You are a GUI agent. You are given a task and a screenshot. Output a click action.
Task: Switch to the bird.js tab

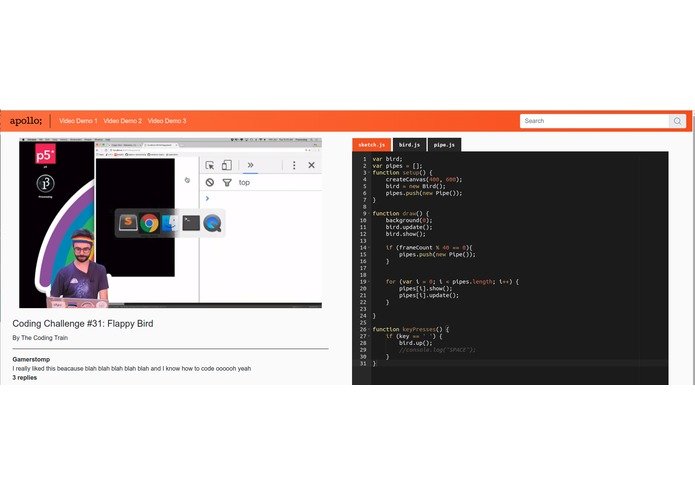coord(409,145)
